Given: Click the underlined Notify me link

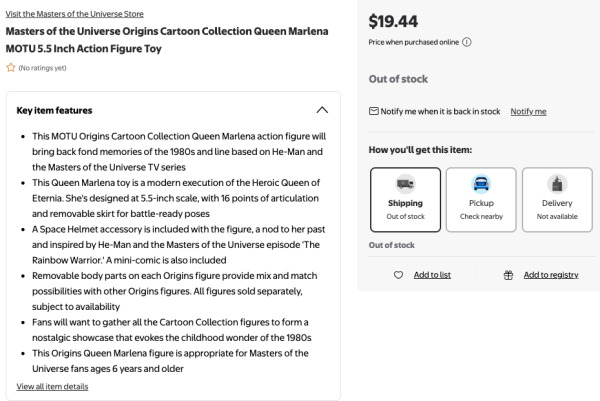Looking at the screenshot, I should [x=528, y=111].
